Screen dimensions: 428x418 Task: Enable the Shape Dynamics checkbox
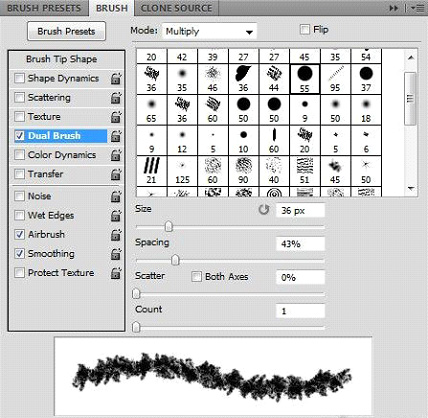pos(19,78)
